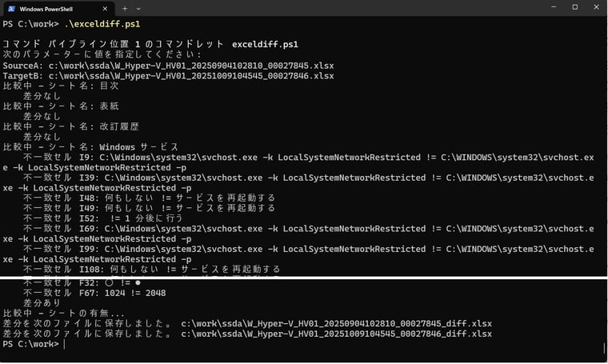Viewport: 608px width, 364px height.
Task: Click the SourceA file path line
Action: 168,66
